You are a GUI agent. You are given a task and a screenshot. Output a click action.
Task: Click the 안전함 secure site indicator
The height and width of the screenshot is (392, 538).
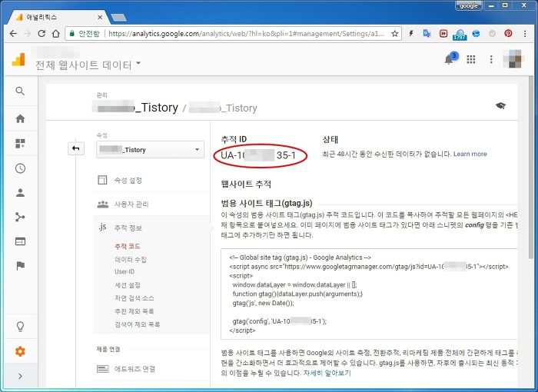[85, 34]
